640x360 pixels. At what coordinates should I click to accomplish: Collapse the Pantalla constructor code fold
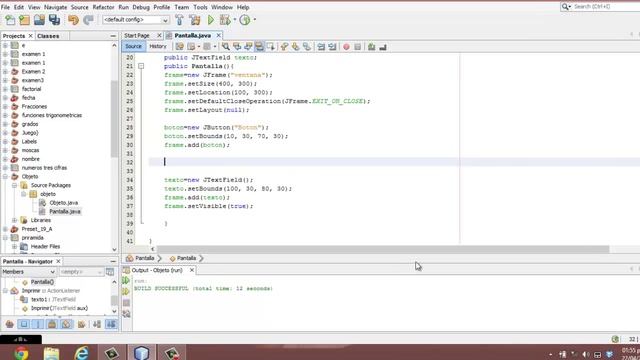click(x=141, y=66)
